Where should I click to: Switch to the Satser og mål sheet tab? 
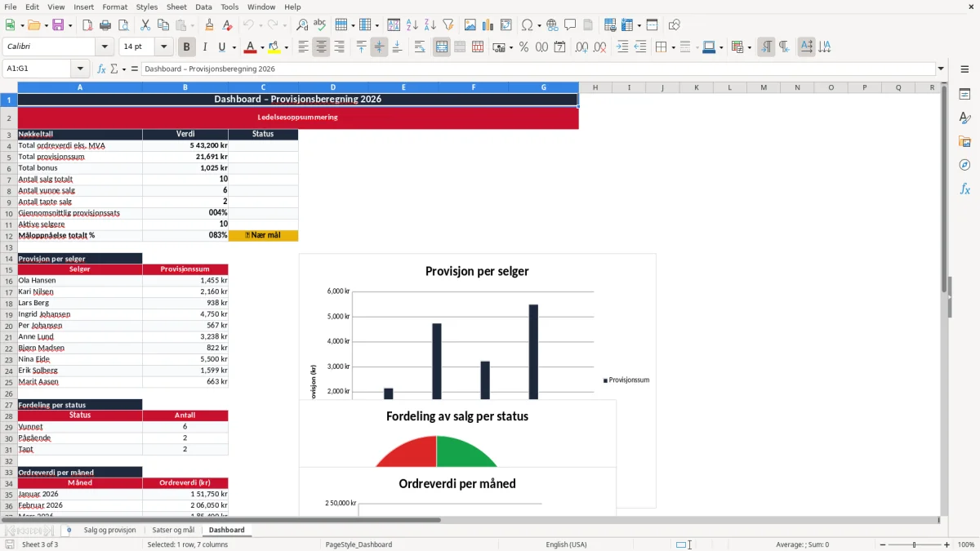(x=173, y=530)
